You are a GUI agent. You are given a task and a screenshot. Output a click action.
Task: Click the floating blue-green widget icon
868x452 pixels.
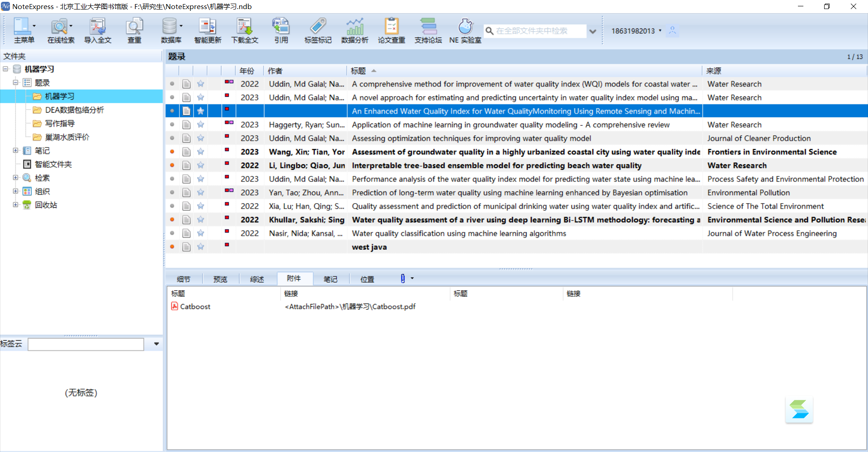(x=799, y=409)
